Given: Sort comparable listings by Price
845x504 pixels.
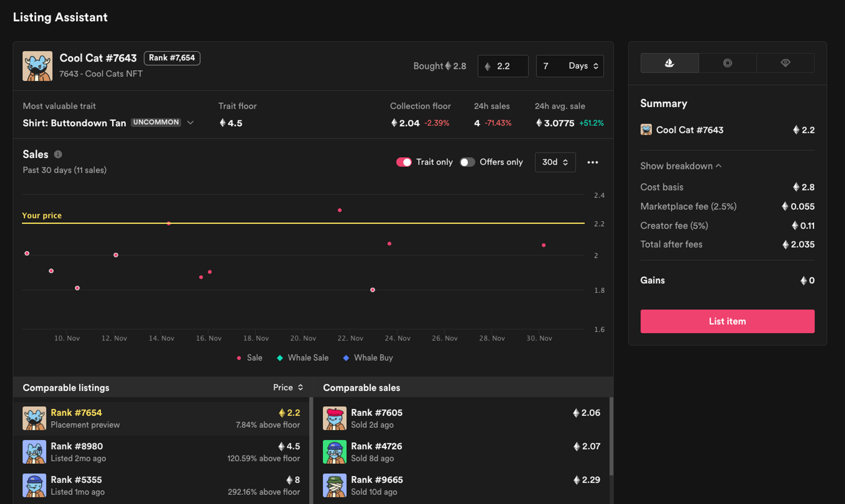Looking at the screenshot, I should (288, 387).
